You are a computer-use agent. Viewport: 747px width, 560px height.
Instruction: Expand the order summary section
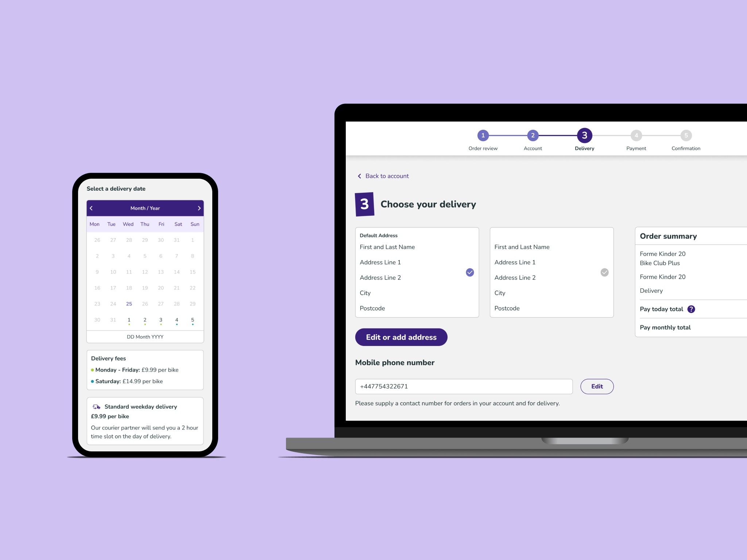coord(669,236)
